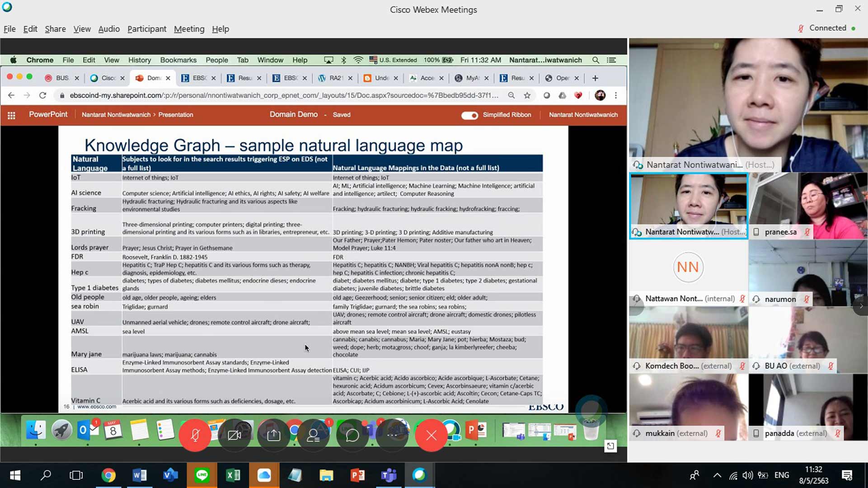Show hidden system tray icons chevron

[x=717, y=475]
